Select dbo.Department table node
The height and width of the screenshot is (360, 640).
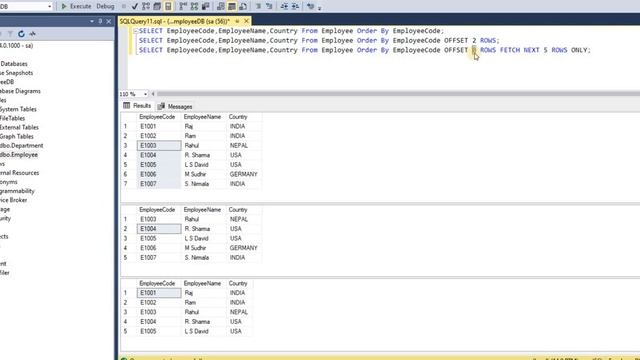pos(21,146)
